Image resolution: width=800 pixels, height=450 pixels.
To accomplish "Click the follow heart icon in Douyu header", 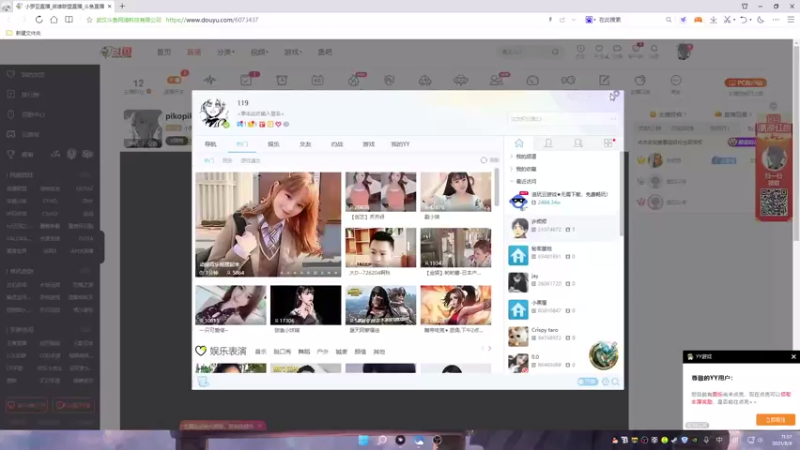I will [x=599, y=49].
